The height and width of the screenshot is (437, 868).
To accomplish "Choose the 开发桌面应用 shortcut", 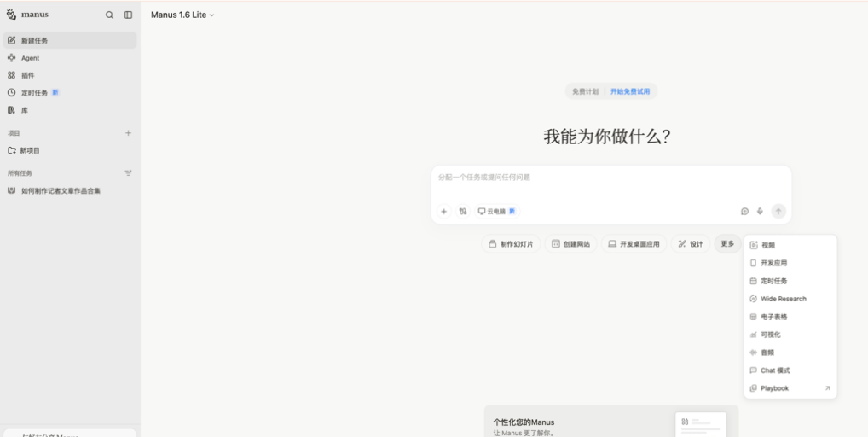I will click(634, 244).
